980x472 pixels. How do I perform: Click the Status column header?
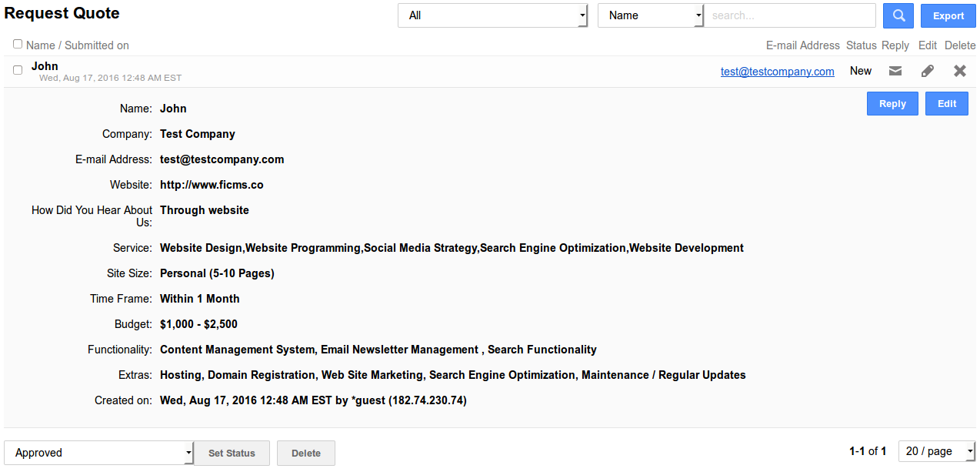tap(861, 45)
